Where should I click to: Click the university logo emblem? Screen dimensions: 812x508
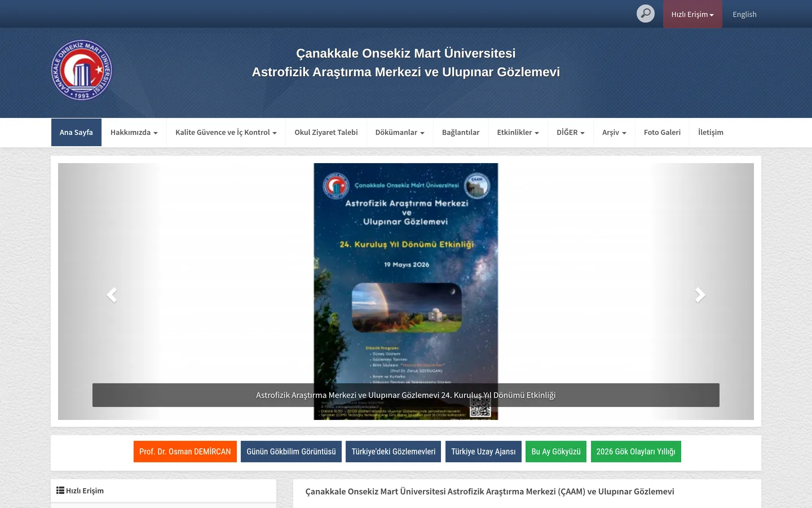(x=82, y=70)
